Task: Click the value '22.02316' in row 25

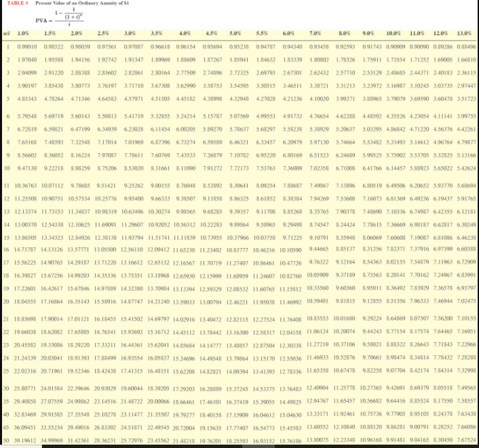Action: 26,371
